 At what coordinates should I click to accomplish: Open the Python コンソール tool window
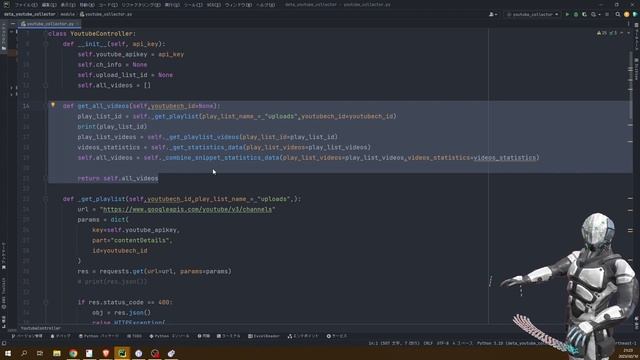169,336
